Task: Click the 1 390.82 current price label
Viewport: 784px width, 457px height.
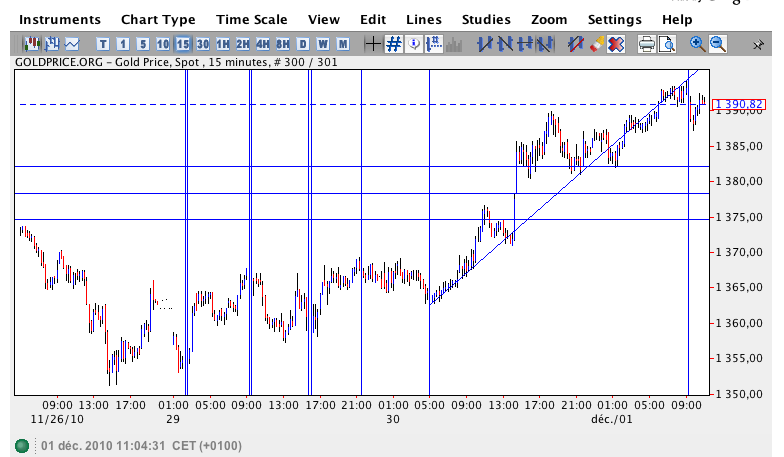Action: coord(740,105)
